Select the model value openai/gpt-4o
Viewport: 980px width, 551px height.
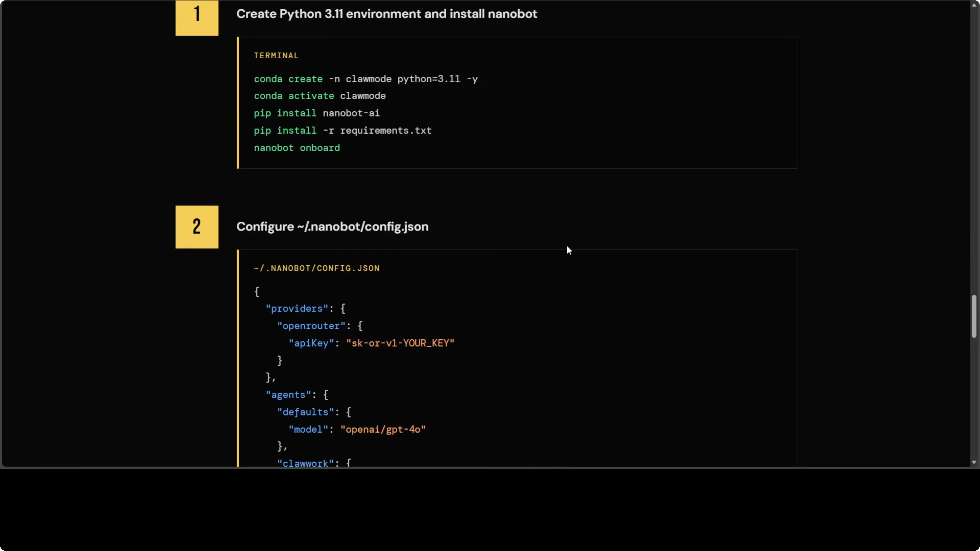tap(383, 429)
